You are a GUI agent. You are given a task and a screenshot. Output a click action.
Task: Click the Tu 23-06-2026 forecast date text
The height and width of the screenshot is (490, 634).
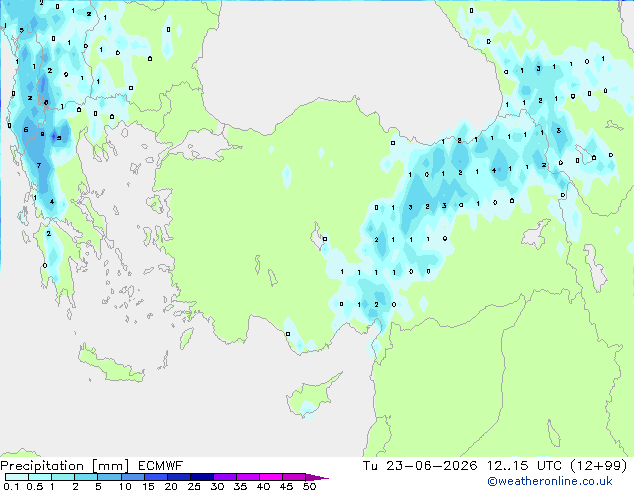click(x=420, y=466)
